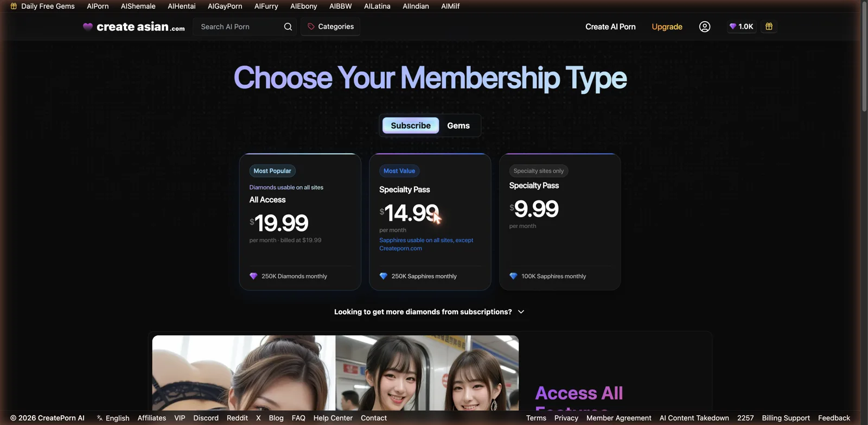Viewport: 868px width, 425px height.
Task: Open the Privacy footer link
Action: pos(566,418)
